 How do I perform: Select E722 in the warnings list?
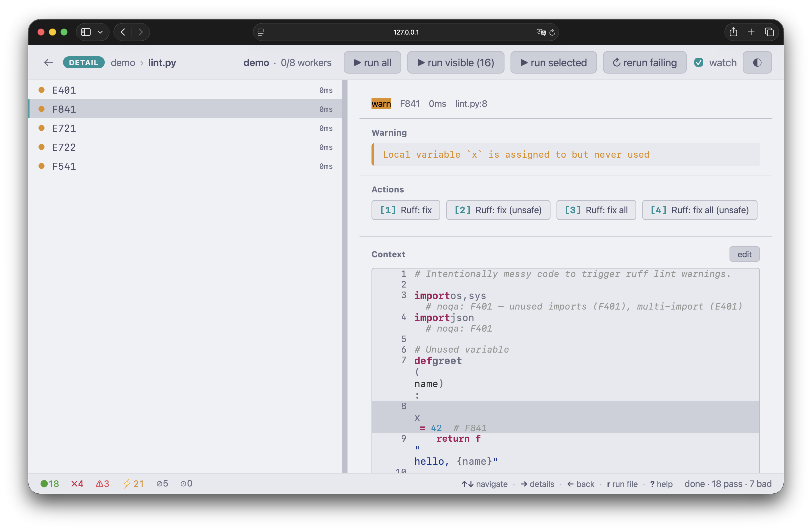(64, 147)
